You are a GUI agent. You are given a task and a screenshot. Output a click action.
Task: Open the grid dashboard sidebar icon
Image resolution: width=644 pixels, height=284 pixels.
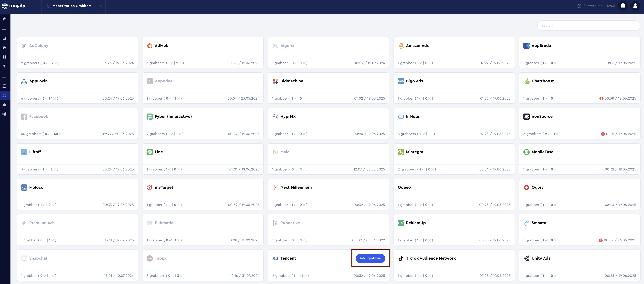coord(4,57)
